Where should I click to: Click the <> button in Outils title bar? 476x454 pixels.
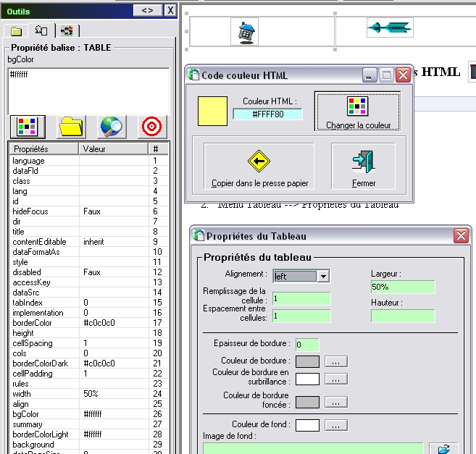coord(147,10)
